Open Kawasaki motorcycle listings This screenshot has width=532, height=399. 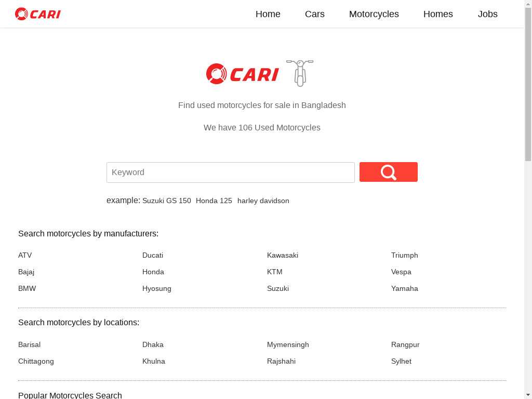click(x=283, y=255)
